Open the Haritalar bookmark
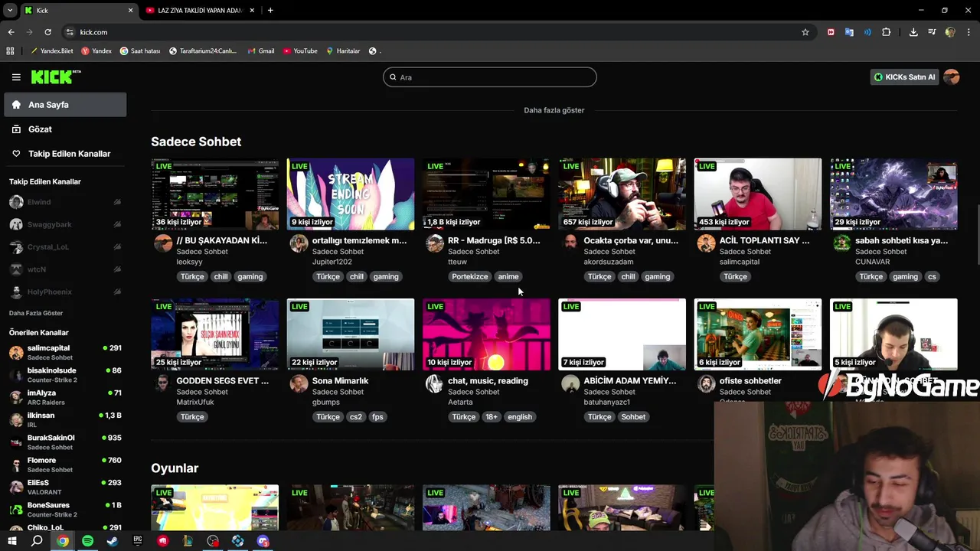This screenshot has width=980, height=551. click(343, 51)
